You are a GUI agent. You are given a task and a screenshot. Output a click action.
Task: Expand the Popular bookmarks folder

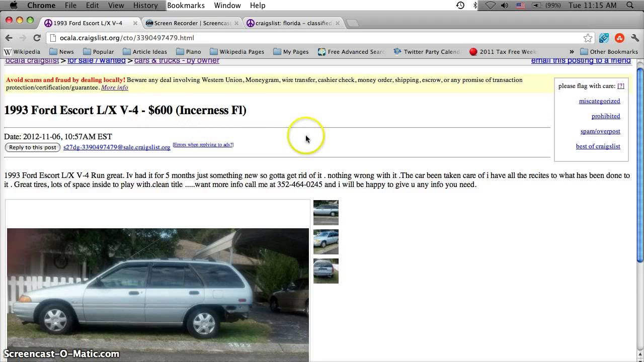[98, 51]
